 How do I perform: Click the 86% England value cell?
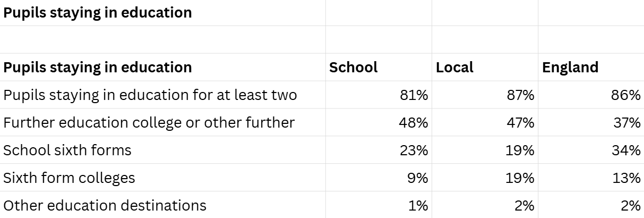(x=626, y=95)
